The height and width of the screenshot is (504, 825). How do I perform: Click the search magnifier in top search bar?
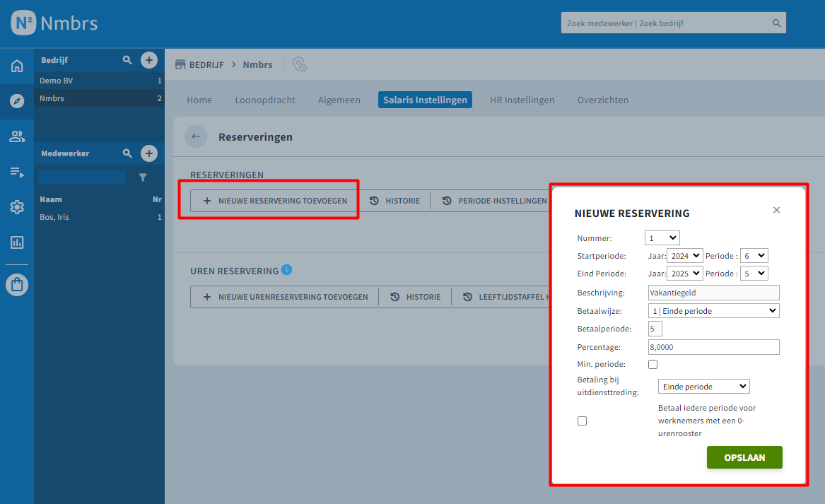(776, 23)
